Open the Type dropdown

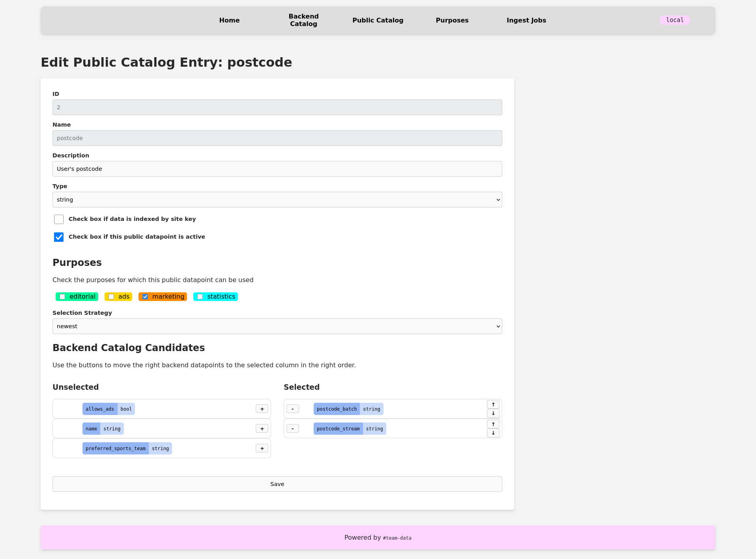coord(277,200)
